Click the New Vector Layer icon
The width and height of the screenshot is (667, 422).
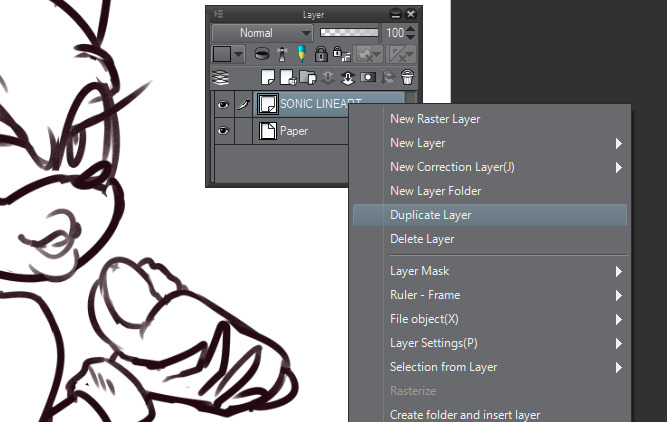286,77
